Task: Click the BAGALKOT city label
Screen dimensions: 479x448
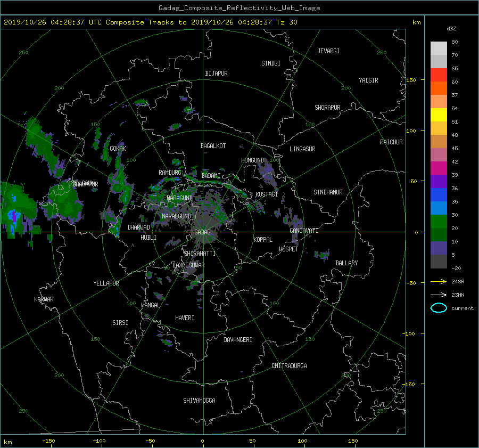Action: (x=213, y=146)
